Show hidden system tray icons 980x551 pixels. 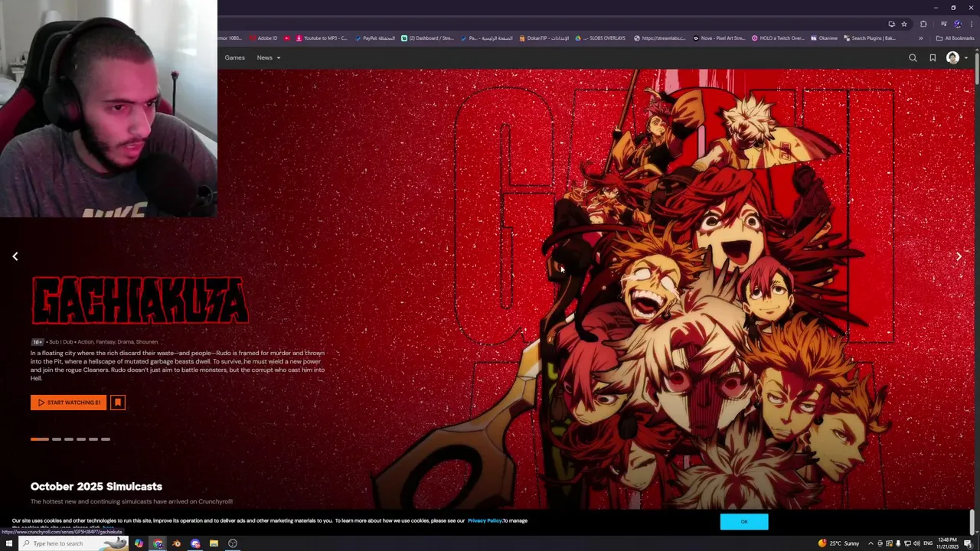pyautogui.click(x=871, y=543)
